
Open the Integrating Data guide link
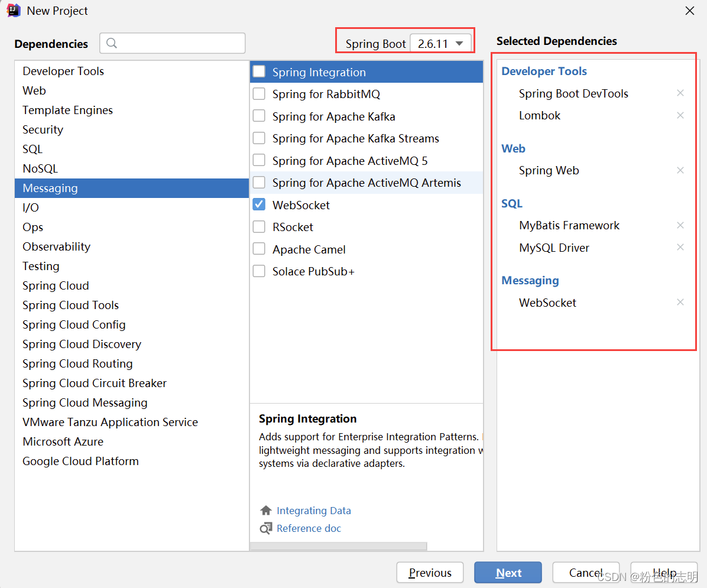[x=314, y=511]
